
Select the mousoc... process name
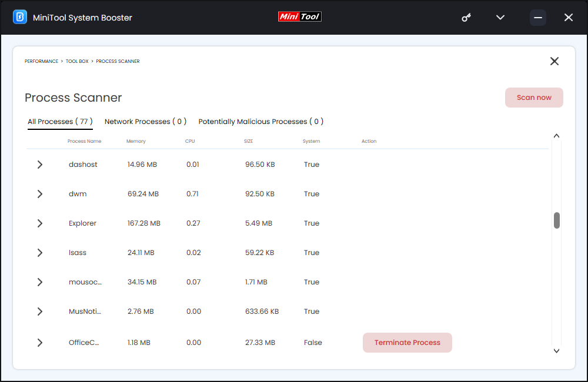click(x=85, y=282)
